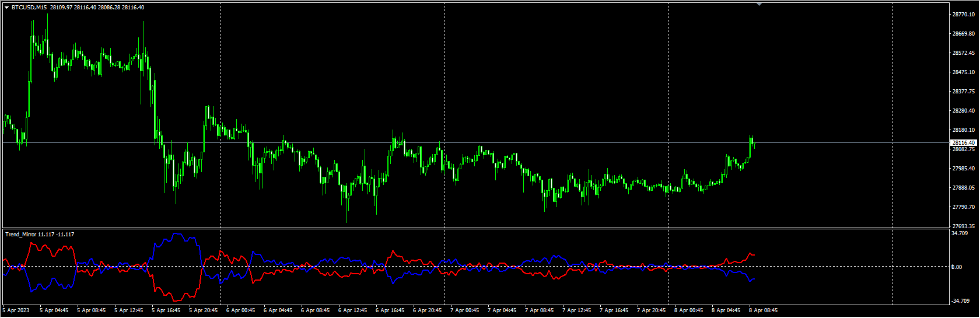Click the gray chart shift triangle marker
The image size is (980, 318).
[x=759, y=4]
